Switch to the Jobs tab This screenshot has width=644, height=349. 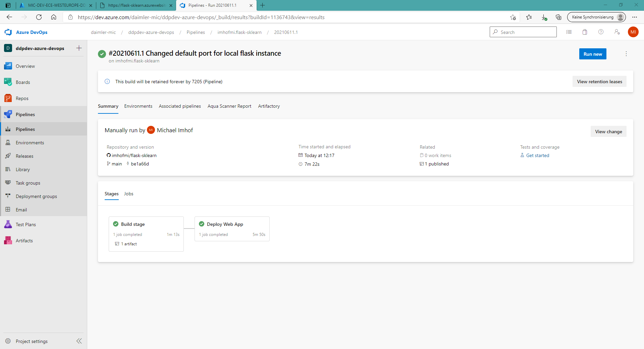point(128,194)
